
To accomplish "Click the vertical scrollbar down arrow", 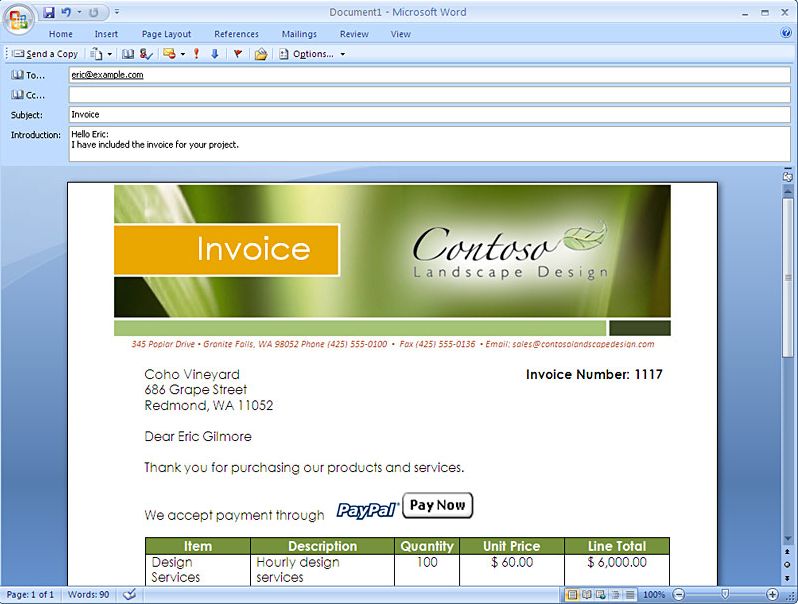I will coord(787,539).
